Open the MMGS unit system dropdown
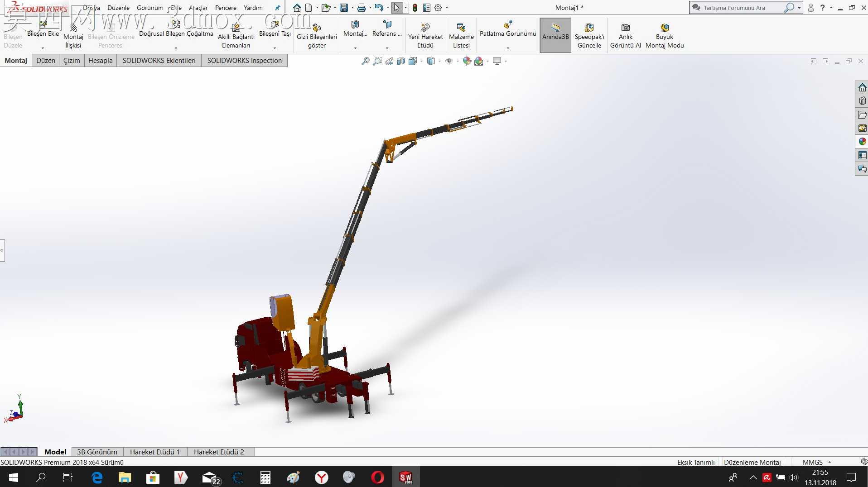 [817, 462]
